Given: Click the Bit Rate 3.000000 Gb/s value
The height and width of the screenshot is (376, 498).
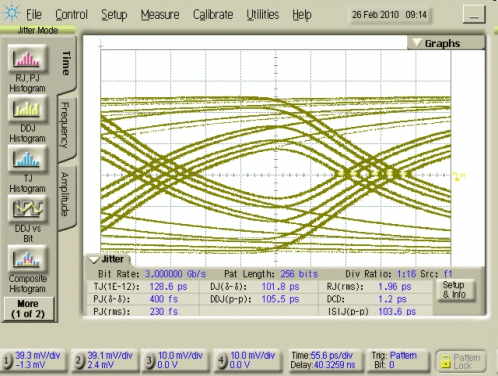Looking at the screenshot, I should tap(175, 274).
